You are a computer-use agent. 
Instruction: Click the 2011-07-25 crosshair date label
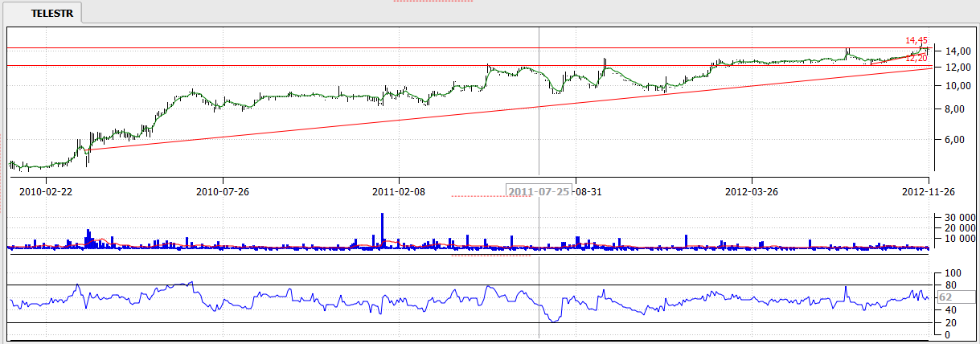539,192
